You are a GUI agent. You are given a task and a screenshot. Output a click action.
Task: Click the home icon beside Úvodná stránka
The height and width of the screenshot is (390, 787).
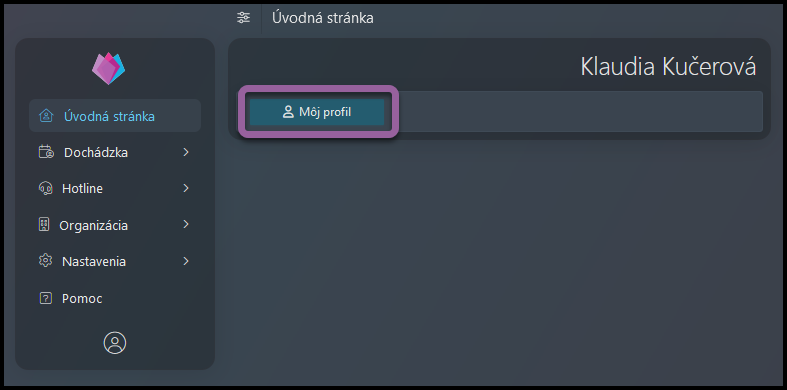(46, 116)
